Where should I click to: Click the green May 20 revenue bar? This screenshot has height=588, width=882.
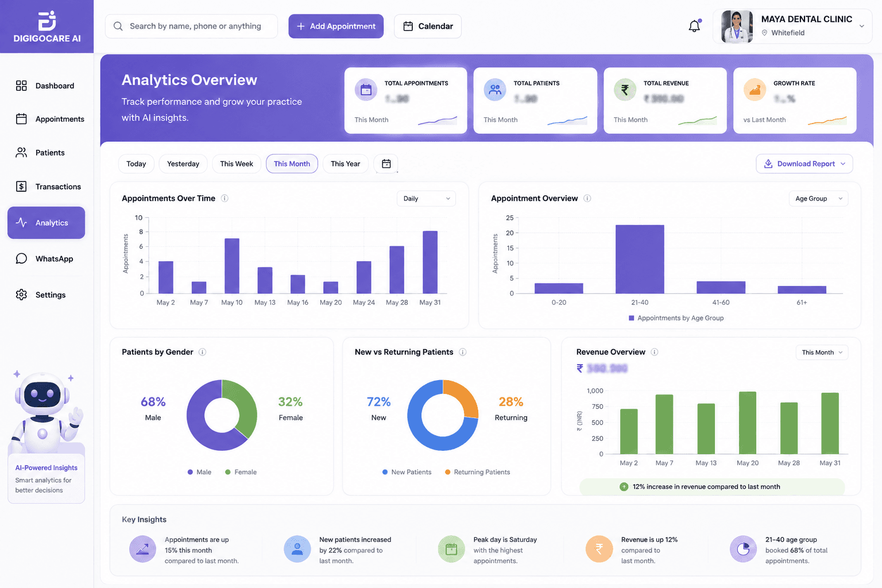[x=748, y=423]
